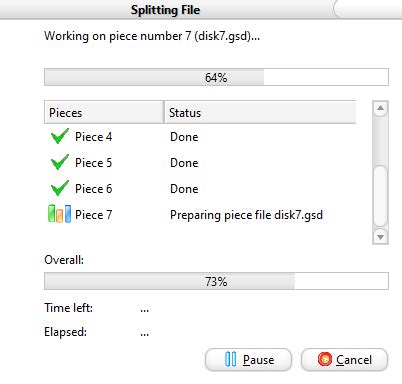Click the 64% current piece progress bar

[x=216, y=77]
